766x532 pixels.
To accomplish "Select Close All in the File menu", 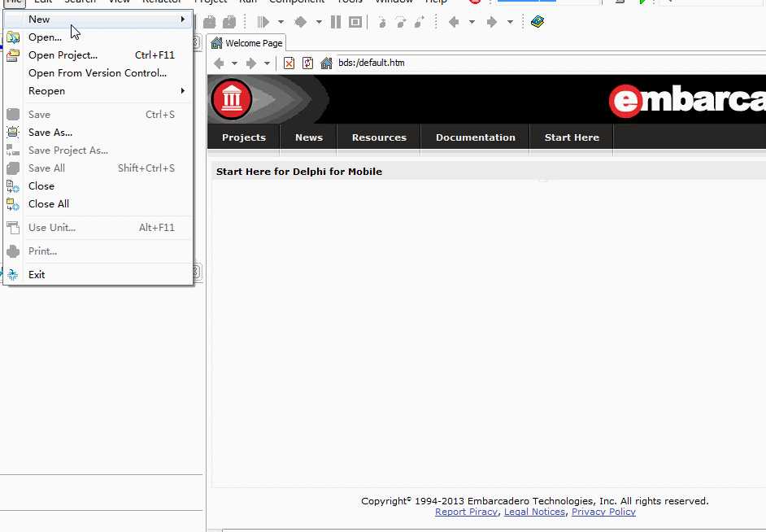I will coord(98,203).
